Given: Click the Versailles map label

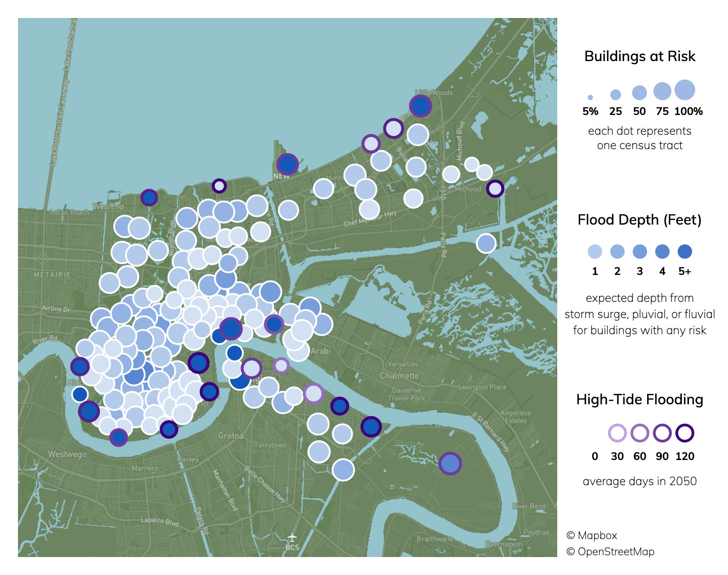Looking at the screenshot, I should [x=403, y=364].
